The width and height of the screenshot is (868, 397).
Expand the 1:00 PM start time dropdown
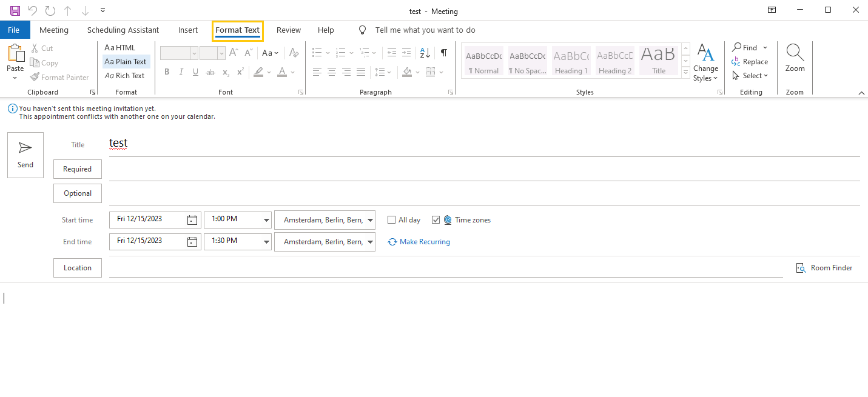click(266, 220)
